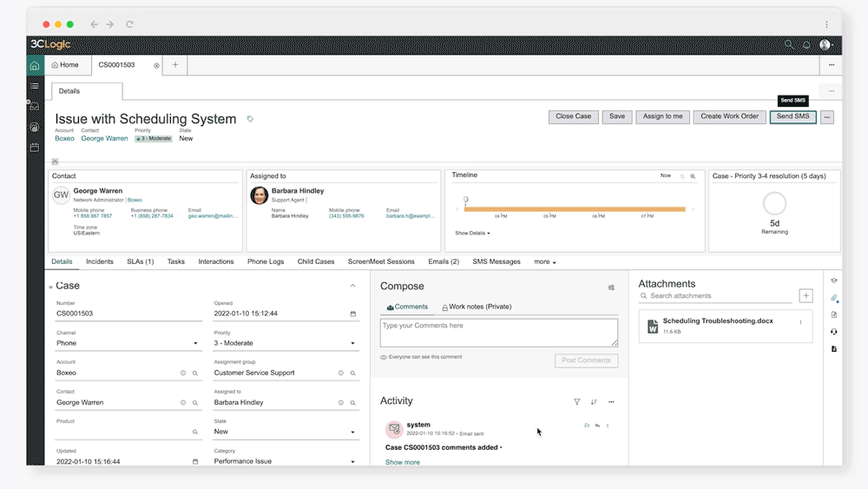
Task: Open the Emails (2) tab
Action: 444,262
